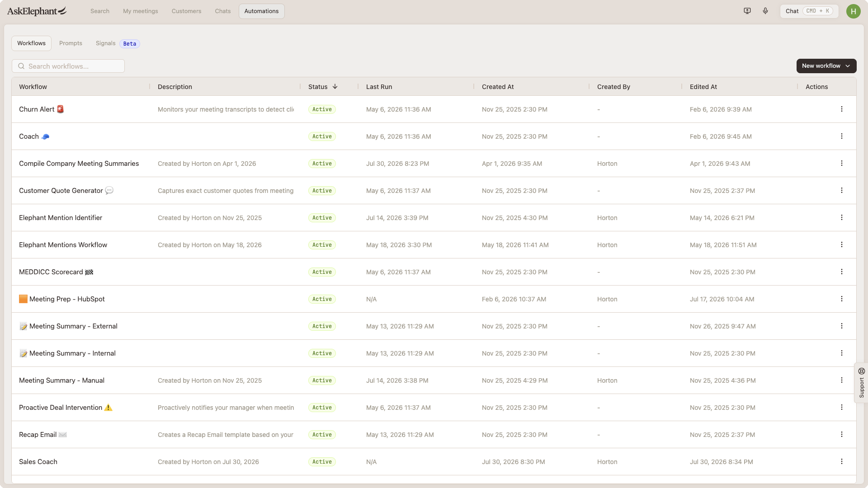
Task: Open Meeting Summary - External workflow
Action: 68,326
